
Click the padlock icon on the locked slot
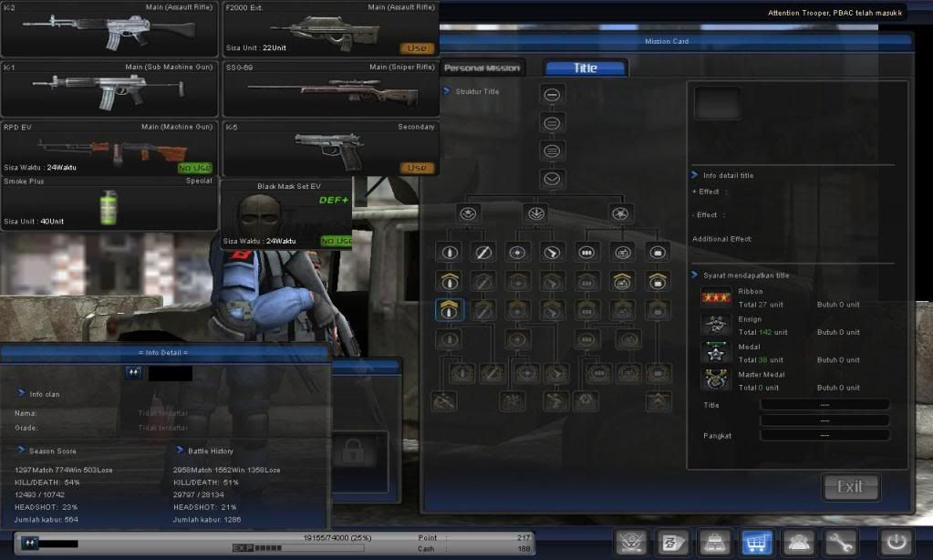click(x=353, y=451)
